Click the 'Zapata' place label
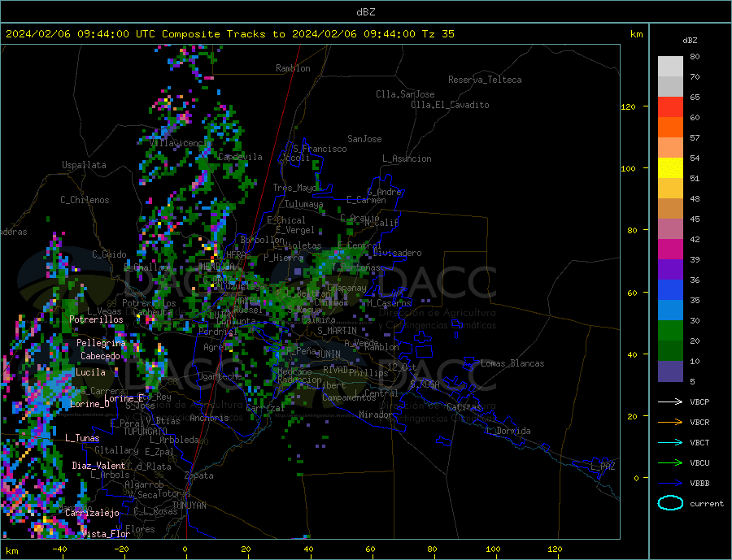Screen dimensions: 732x560 coord(199,475)
